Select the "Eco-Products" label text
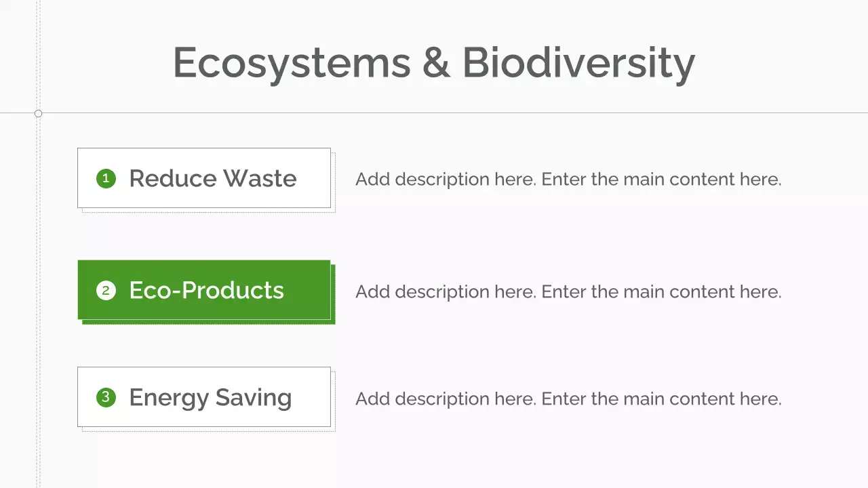Screen dimensions: 868x488 206,290
